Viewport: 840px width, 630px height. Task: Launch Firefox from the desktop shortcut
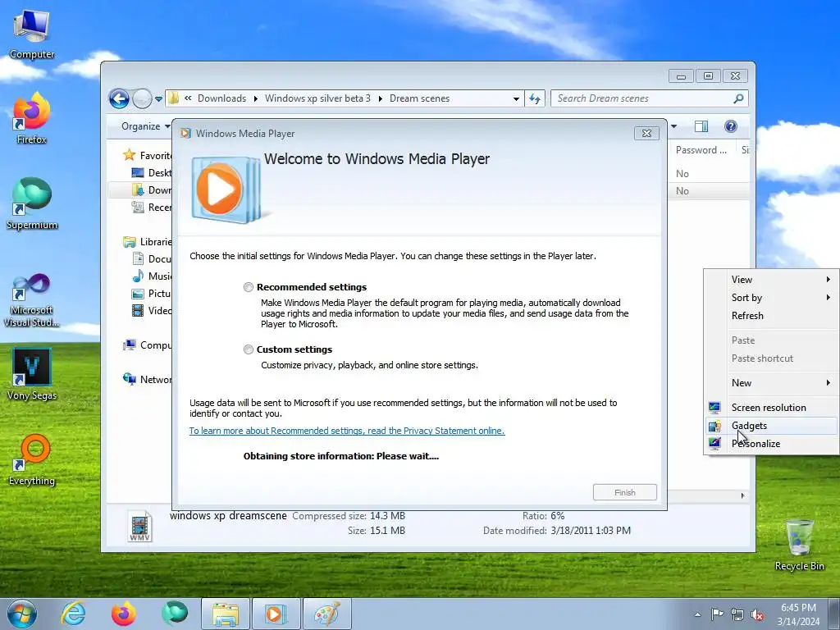point(32,118)
